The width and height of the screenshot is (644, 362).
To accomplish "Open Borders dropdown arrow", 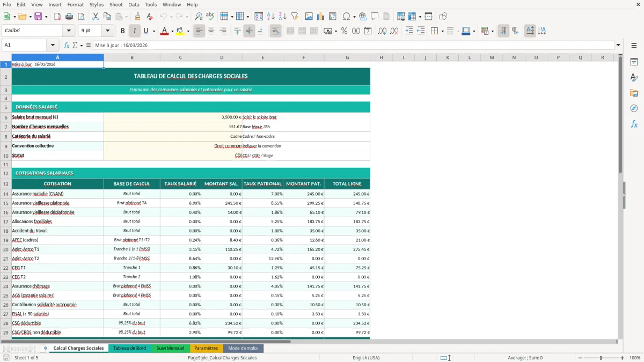I will click(x=443, y=31).
